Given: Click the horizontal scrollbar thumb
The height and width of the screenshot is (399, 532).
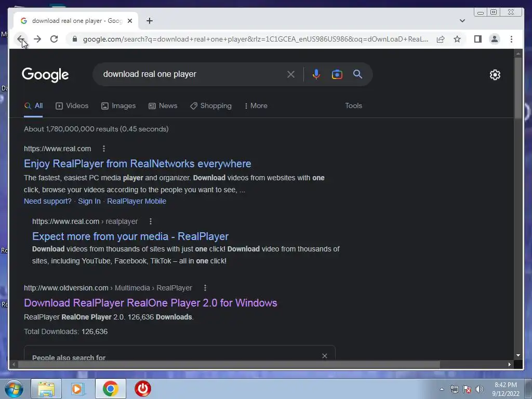Looking at the screenshot, I should (x=229, y=364).
